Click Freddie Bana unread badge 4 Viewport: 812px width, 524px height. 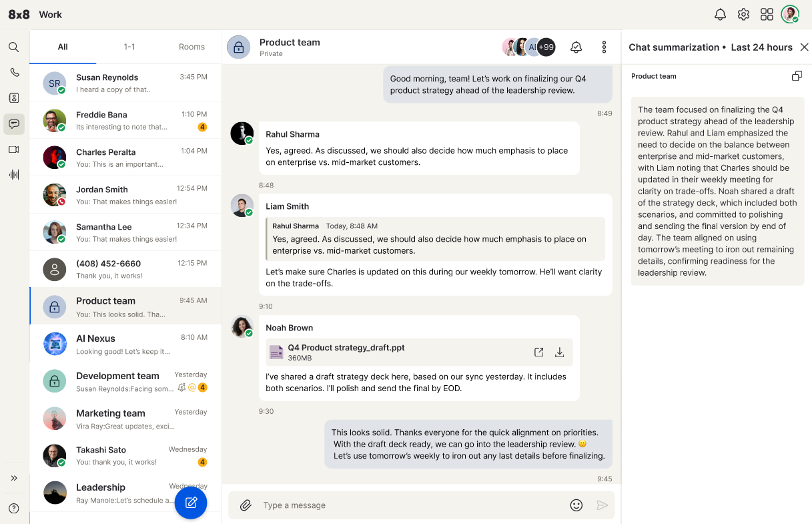click(x=202, y=127)
